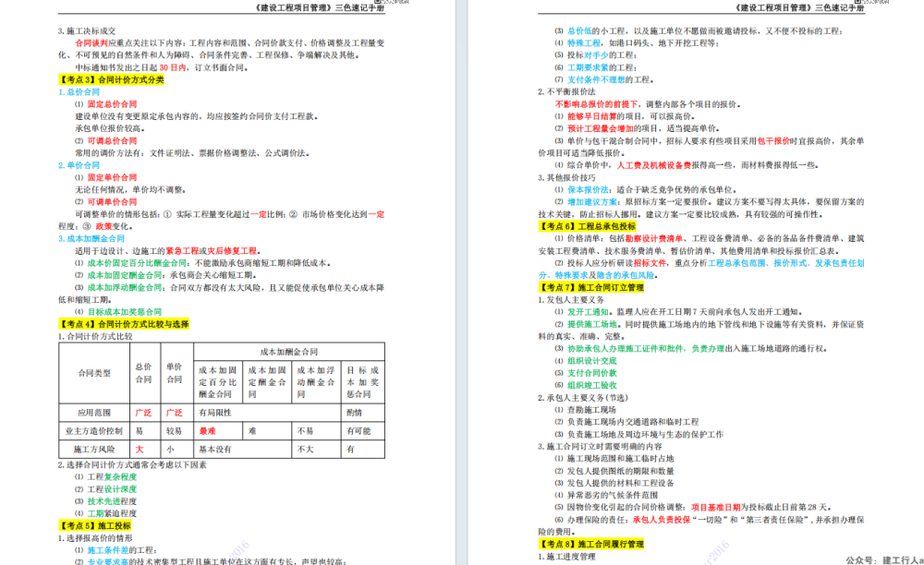924x565 pixels.
Task: Select the red item '固定总价合同'
Action: (x=112, y=104)
